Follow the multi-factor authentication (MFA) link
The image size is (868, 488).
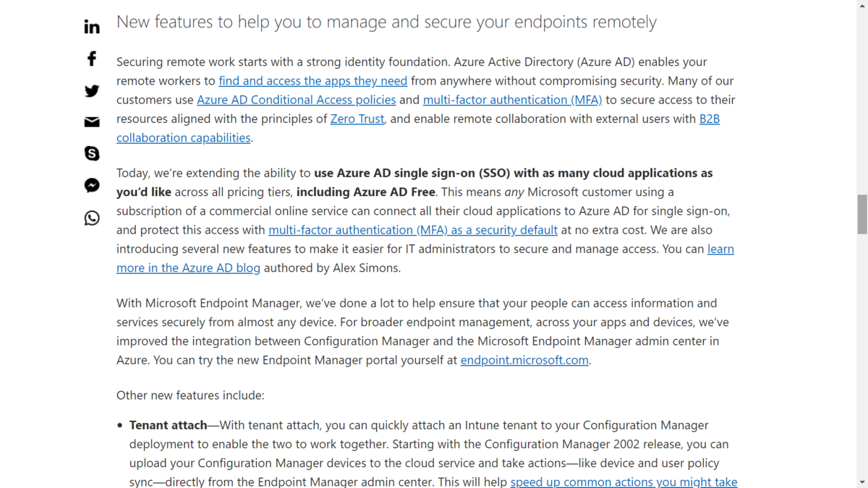[x=512, y=100]
